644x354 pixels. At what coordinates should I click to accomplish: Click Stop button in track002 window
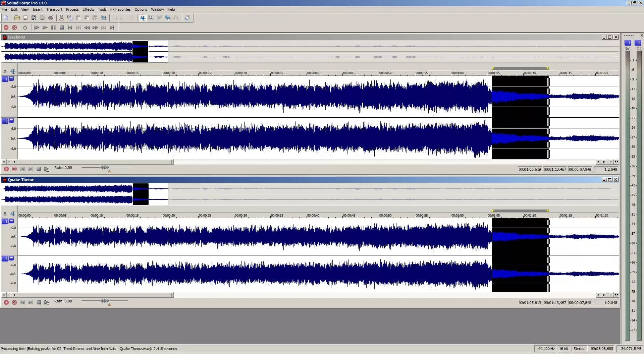tap(39, 169)
